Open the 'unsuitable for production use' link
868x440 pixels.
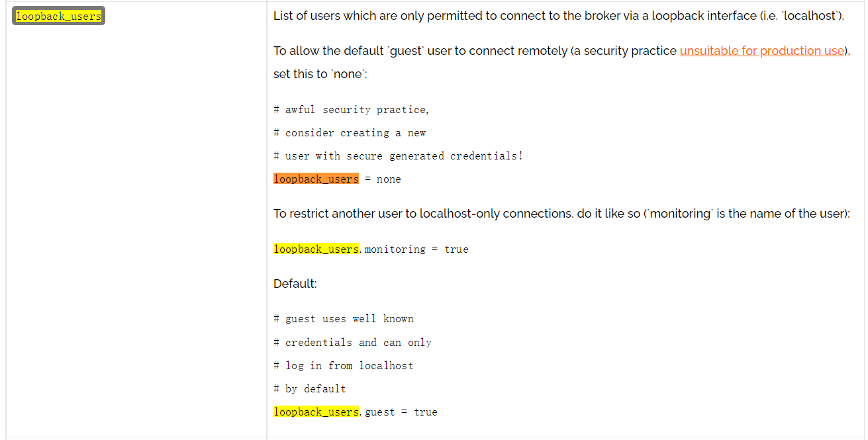coord(762,51)
